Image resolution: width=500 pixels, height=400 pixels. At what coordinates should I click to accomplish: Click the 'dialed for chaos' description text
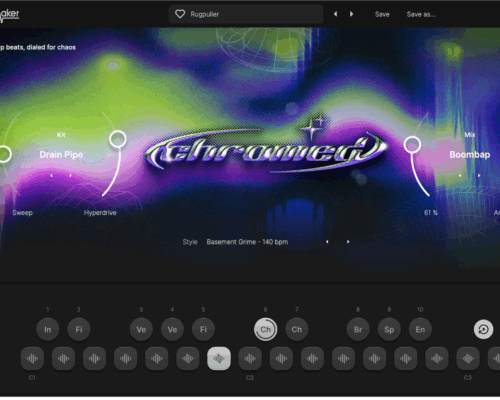51,47
